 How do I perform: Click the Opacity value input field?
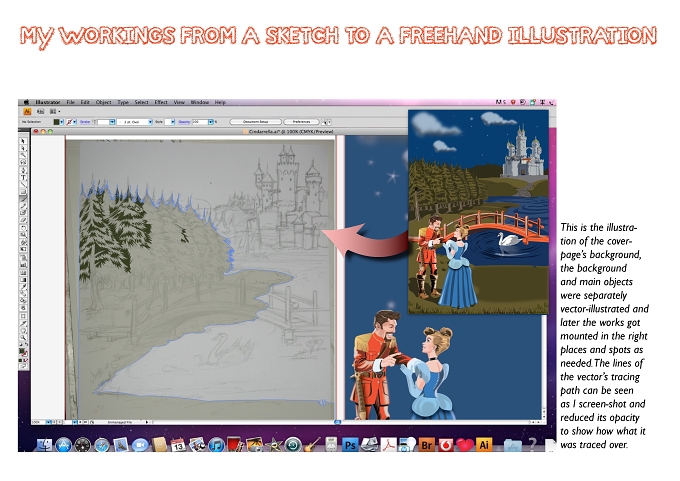pyautogui.click(x=200, y=122)
